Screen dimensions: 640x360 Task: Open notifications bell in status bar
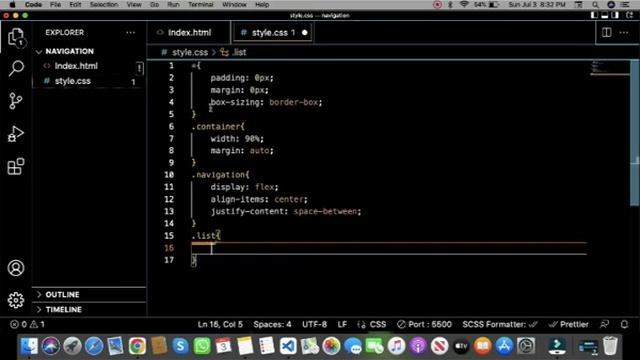point(624,324)
